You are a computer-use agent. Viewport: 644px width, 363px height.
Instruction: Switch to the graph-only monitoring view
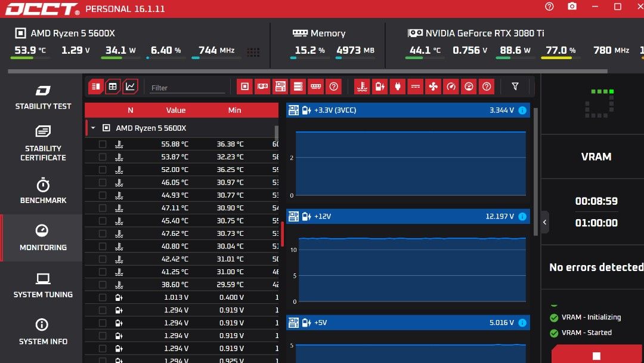130,87
